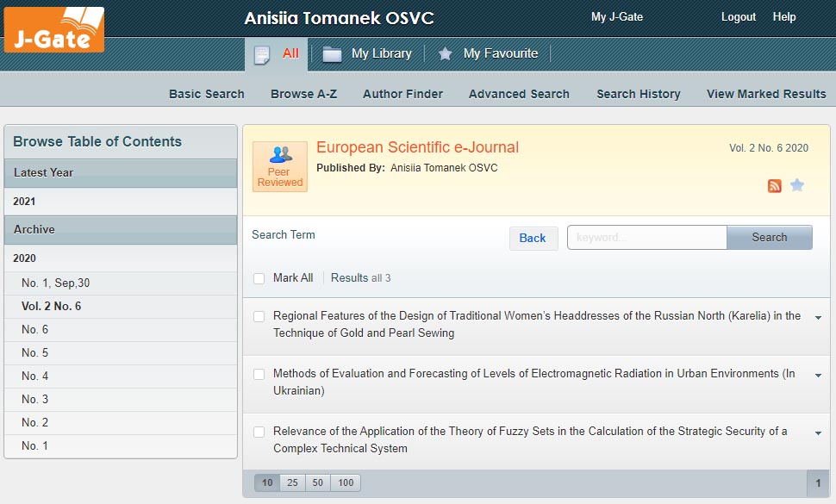The height and width of the screenshot is (504, 836).
Task: Click the All documents icon
Action: coord(262,54)
